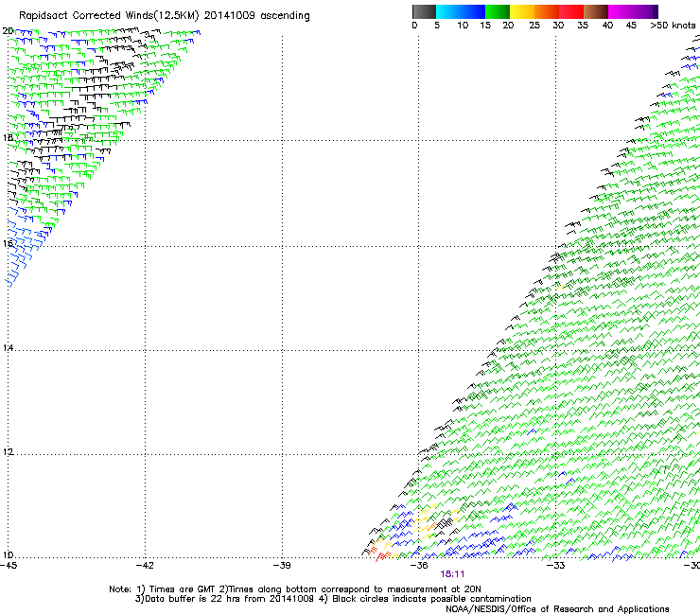Click the date '20141009' in the title
The width and height of the screenshot is (700, 615).
230,16
